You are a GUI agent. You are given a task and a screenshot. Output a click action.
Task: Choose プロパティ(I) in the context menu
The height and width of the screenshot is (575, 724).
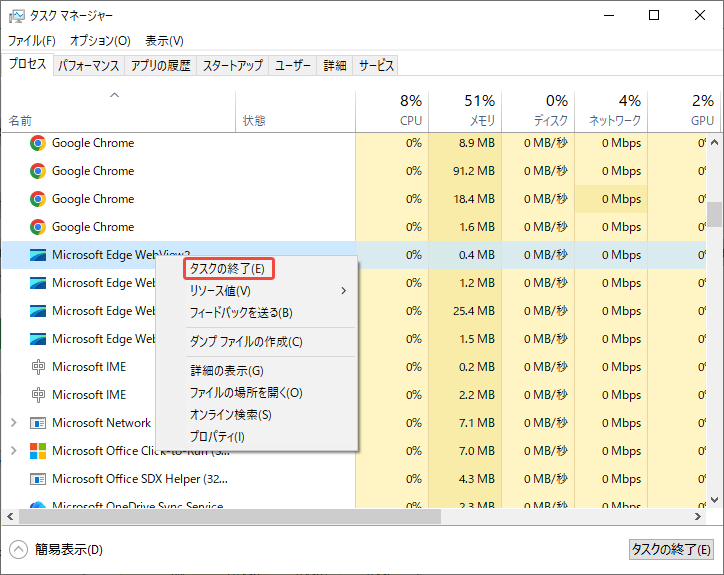[x=217, y=436]
